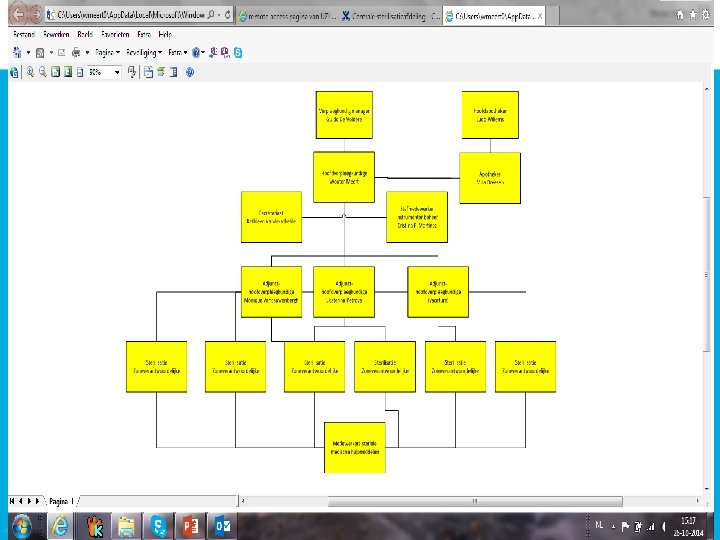
Task: Click the Visio Viewer Help icon at the toolbar's end
Action: (x=190, y=72)
